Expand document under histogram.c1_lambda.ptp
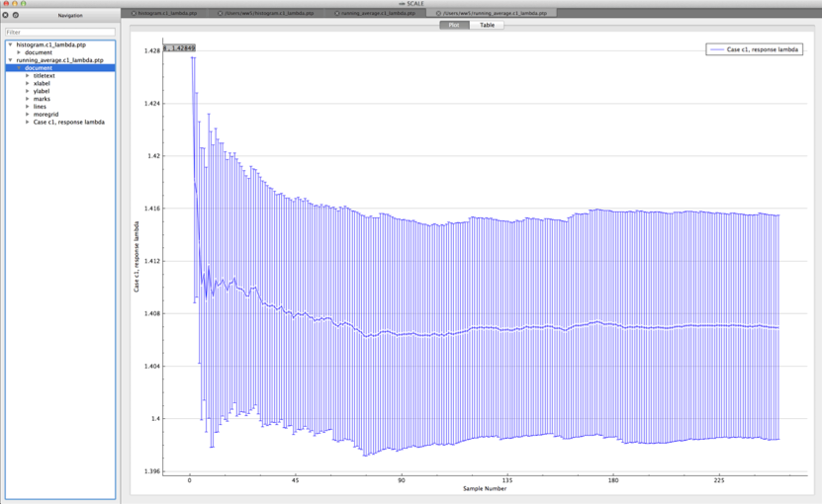This screenshot has width=822, height=504. (19, 53)
